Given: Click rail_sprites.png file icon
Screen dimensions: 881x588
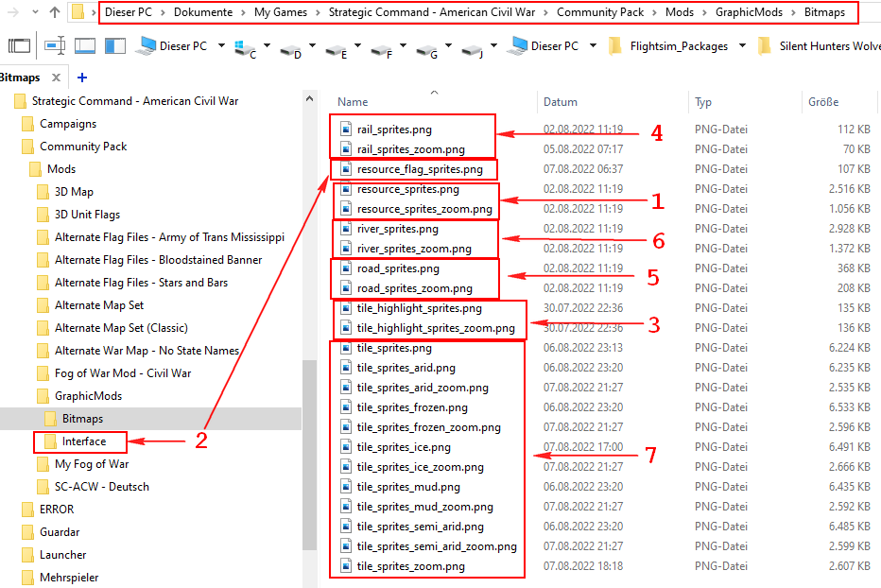Looking at the screenshot, I should (x=346, y=130).
